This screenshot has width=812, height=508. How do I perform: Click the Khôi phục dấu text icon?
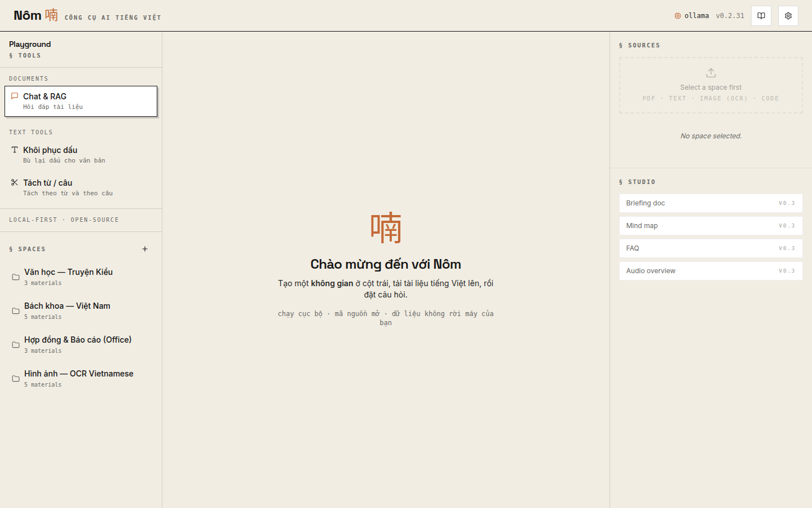pyautogui.click(x=15, y=150)
